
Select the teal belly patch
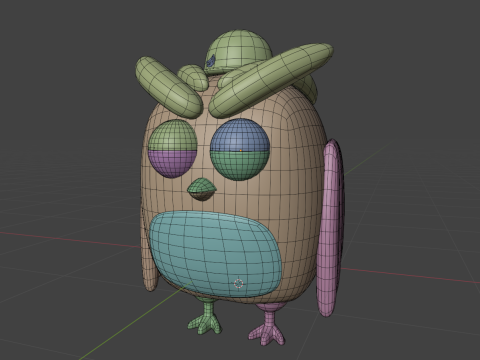pos(215,253)
